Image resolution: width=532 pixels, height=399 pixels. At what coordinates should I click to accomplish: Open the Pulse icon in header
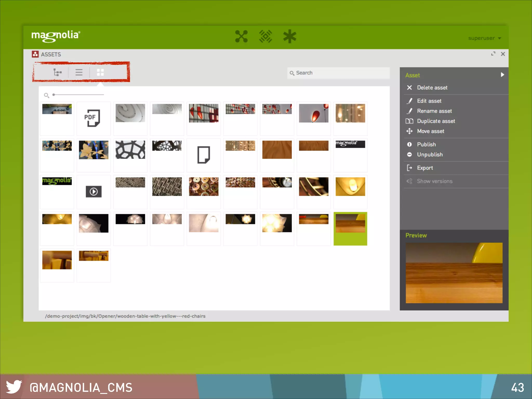coord(265,36)
